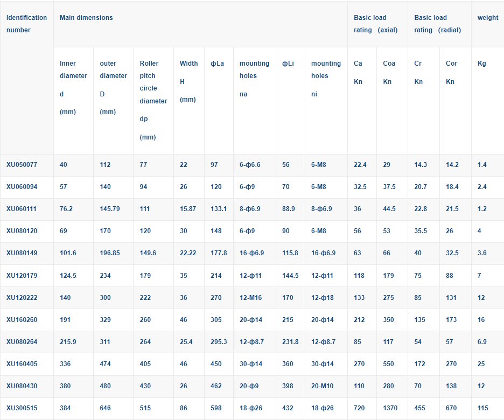This screenshot has height=420, width=504.
Task: Click the 'Inner diameter d (mm)' subheader
Action: 73,87
